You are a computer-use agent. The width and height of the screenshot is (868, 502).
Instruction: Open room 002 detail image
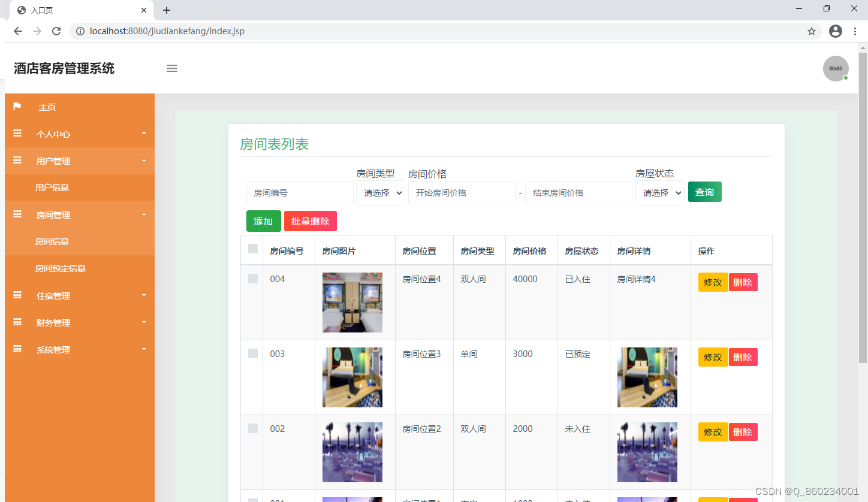[647, 452]
